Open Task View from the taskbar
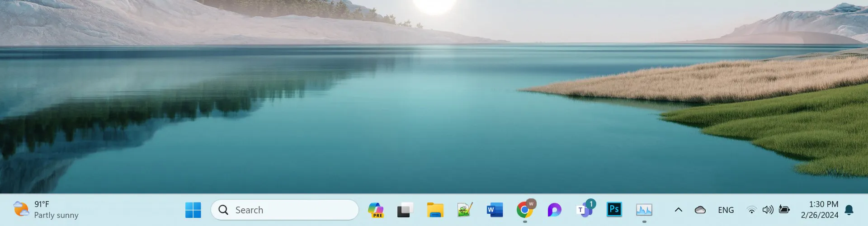The height and width of the screenshot is (226, 868). (405, 210)
